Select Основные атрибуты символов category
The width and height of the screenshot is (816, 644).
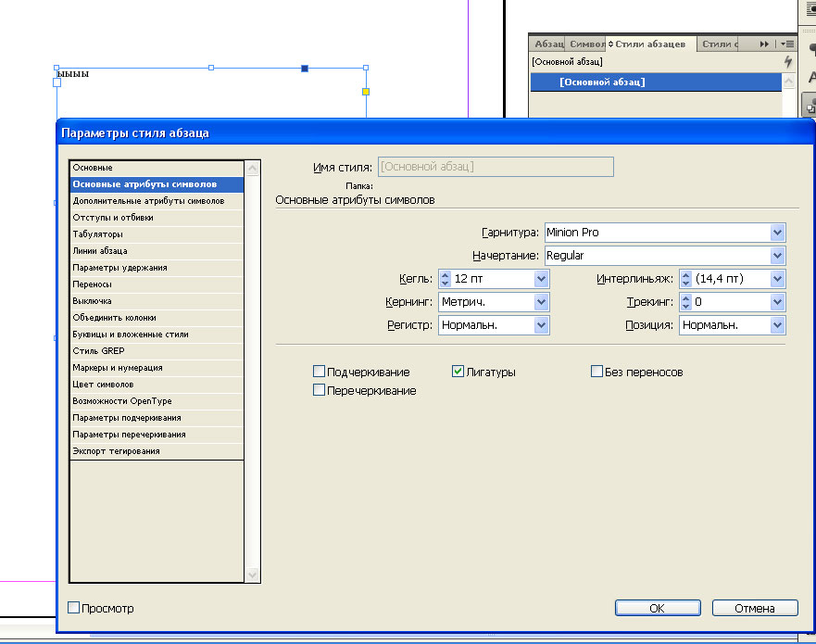click(x=157, y=184)
